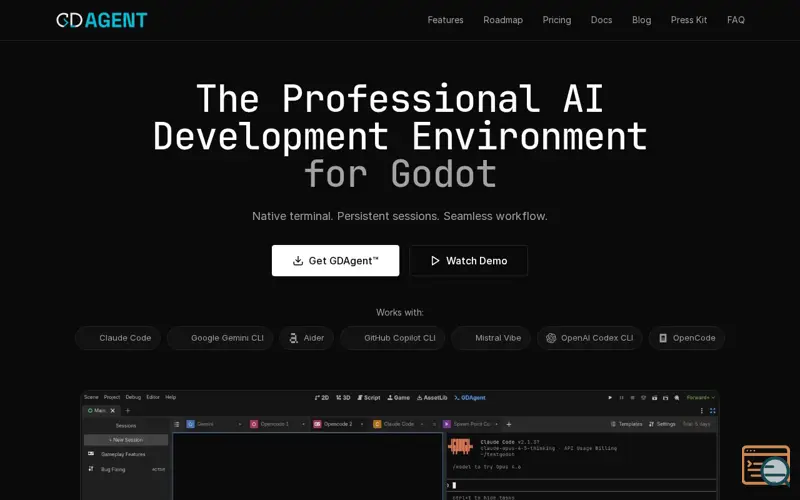Screen dimensions: 800x500
Task: Click the Aider chip's robot icon
Action: (x=293, y=338)
